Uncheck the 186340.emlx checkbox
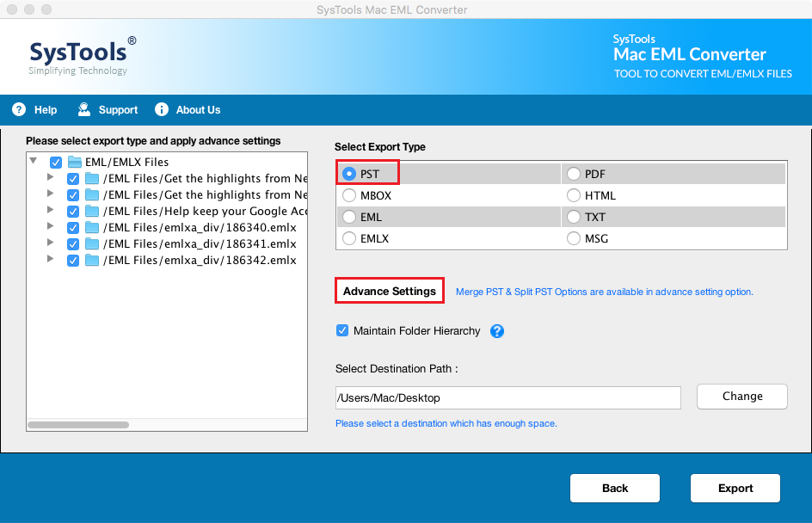Screen dimensions: 812x523 pos(73,228)
